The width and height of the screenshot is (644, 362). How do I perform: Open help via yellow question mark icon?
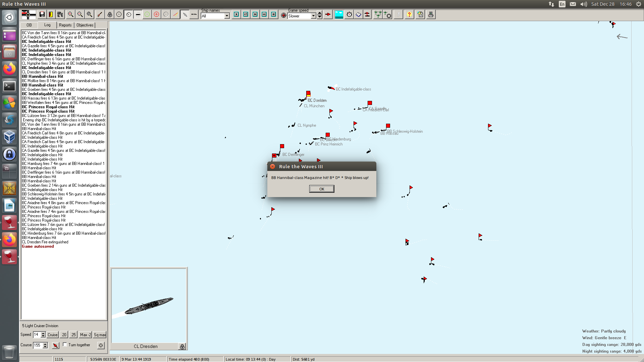click(x=409, y=14)
